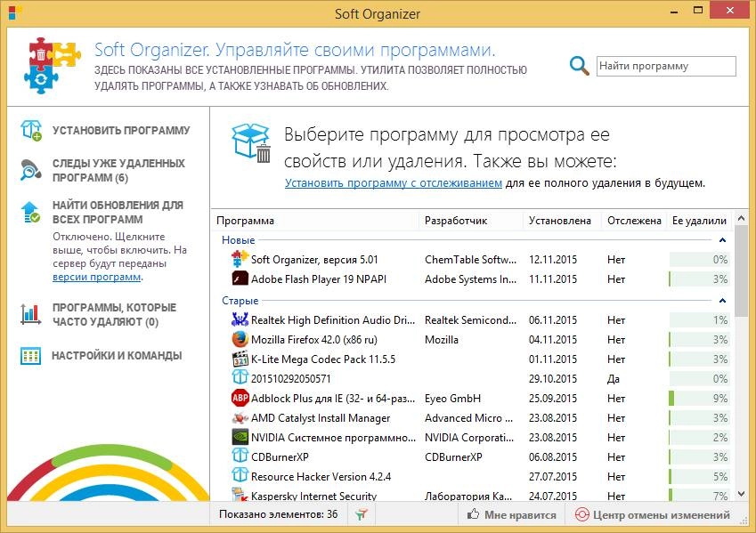Sort by the Отслежена column header
The image size is (756, 533).
tap(634, 221)
